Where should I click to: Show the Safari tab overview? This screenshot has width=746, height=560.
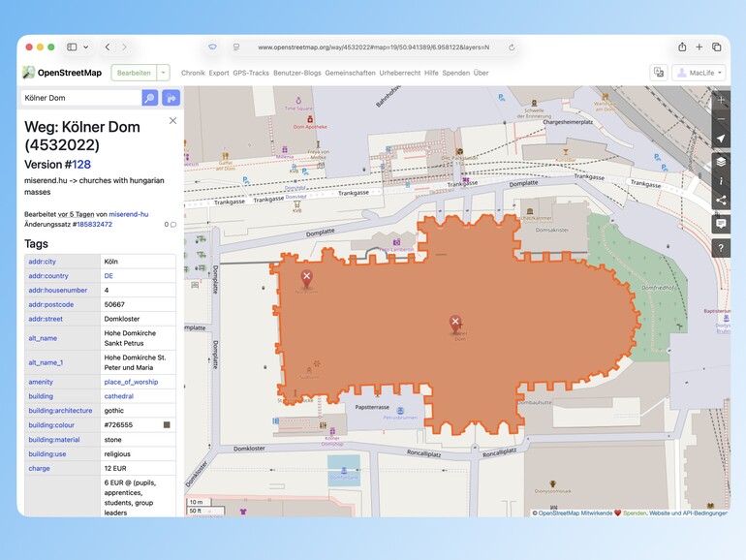(x=717, y=47)
